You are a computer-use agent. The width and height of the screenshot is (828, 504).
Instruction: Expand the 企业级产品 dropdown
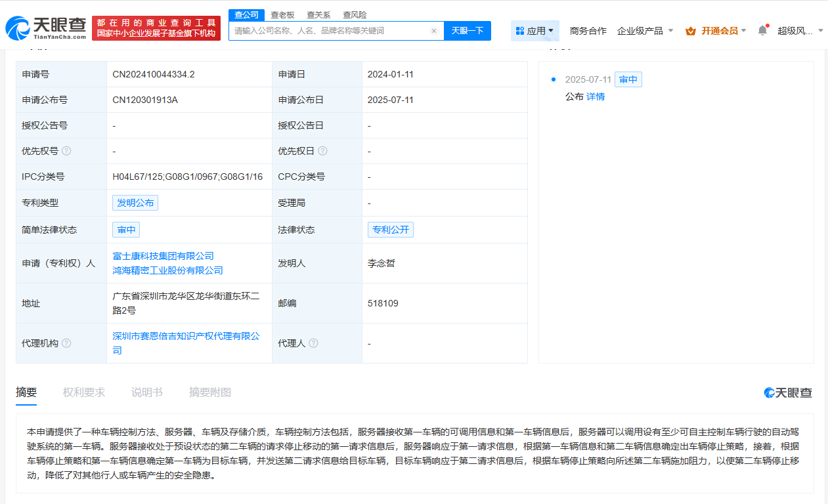click(x=645, y=31)
